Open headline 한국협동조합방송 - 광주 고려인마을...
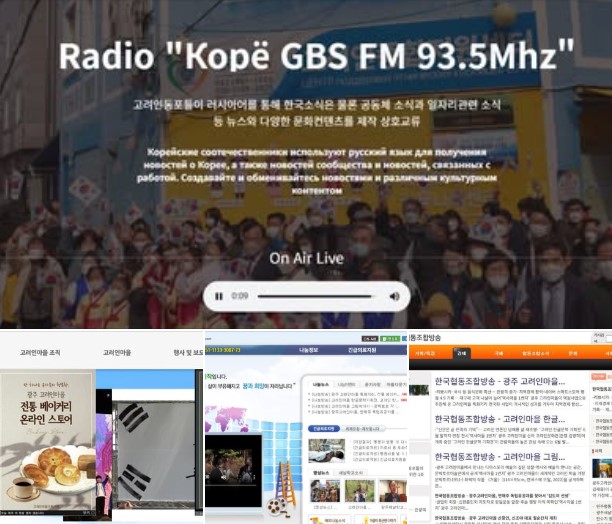The width and height of the screenshot is (612, 524). [x=500, y=381]
